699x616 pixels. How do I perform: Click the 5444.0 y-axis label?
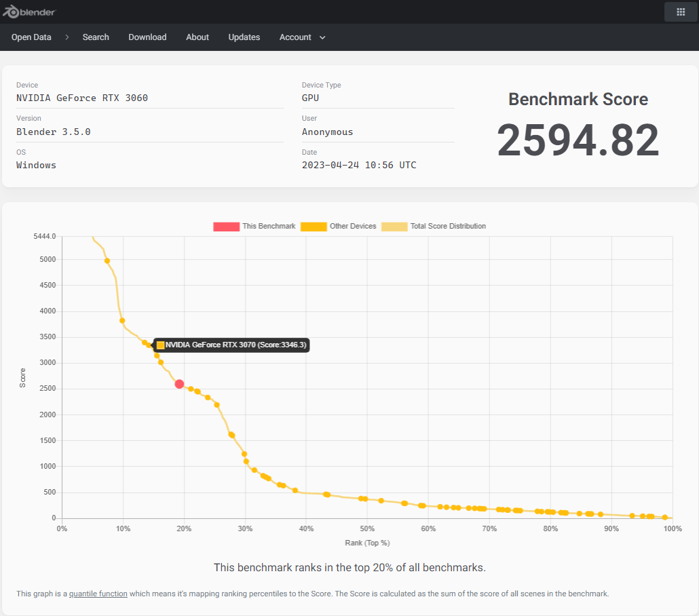pyautogui.click(x=45, y=236)
